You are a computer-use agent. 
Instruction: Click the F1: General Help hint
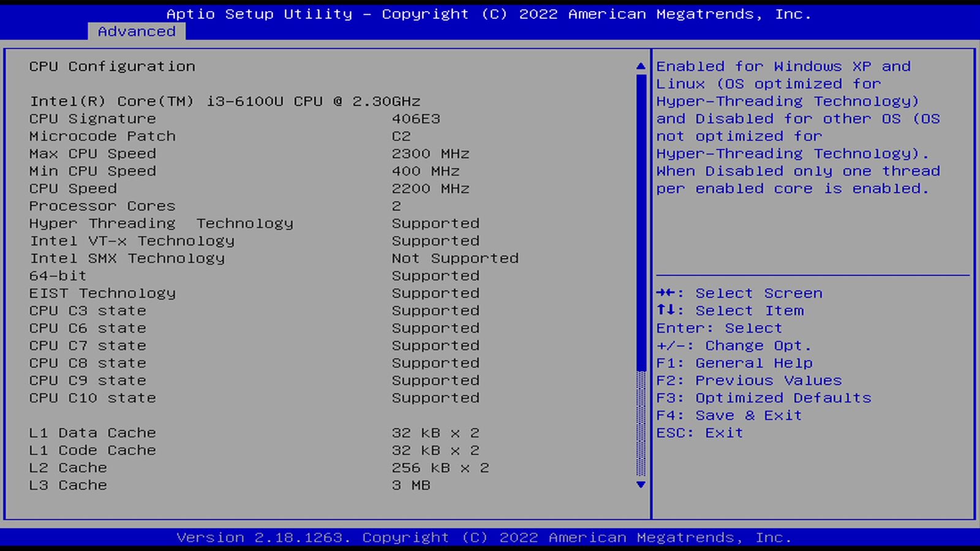click(734, 363)
